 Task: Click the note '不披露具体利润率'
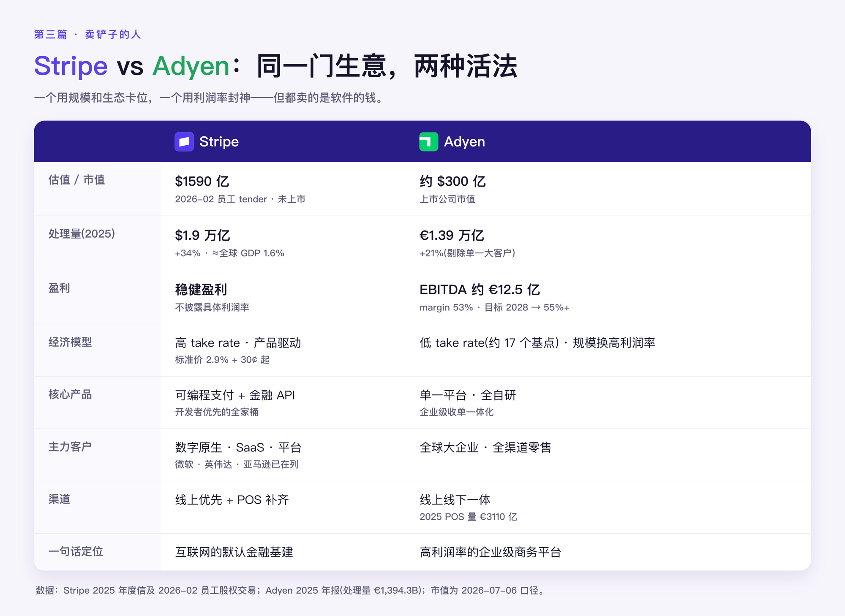pyautogui.click(x=212, y=307)
